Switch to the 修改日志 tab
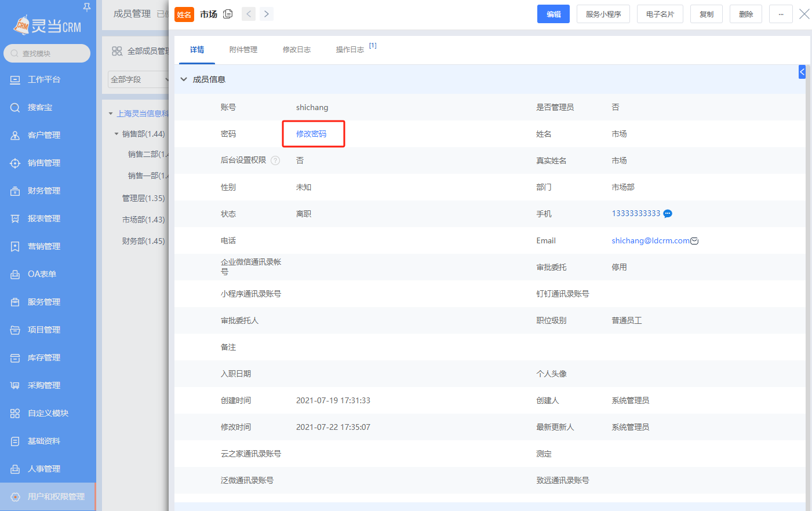This screenshot has width=812, height=511. (x=296, y=50)
